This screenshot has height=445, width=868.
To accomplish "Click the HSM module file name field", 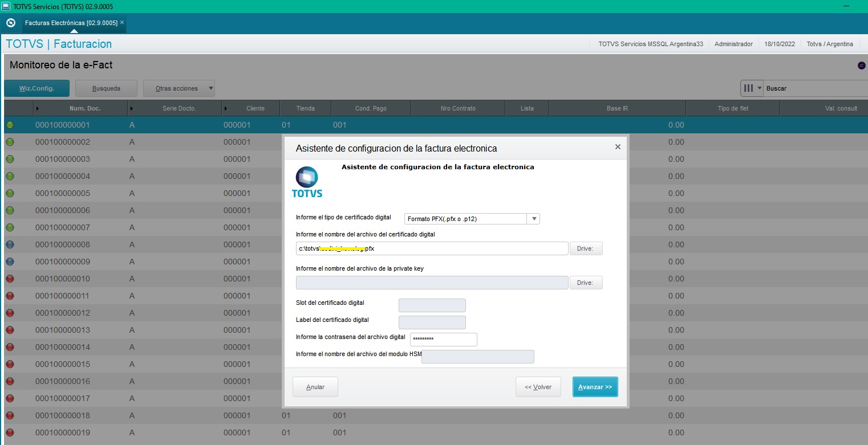I will pyautogui.click(x=478, y=357).
